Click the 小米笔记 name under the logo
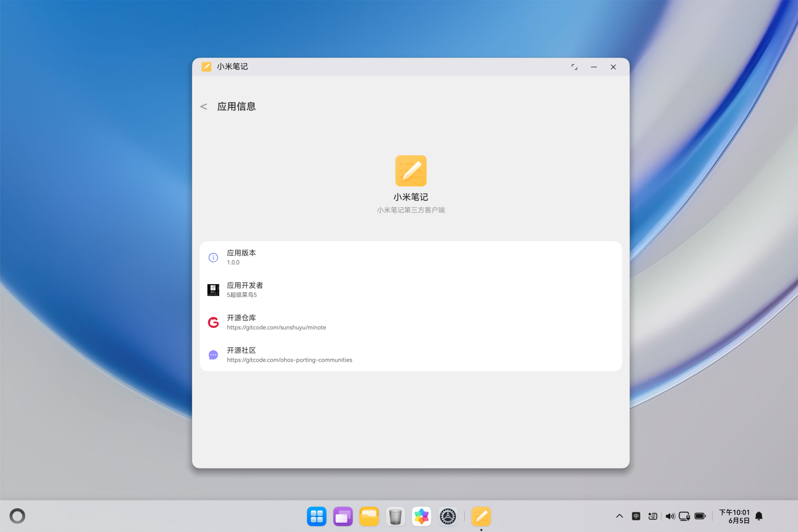Image resolution: width=798 pixels, height=532 pixels. (x=411, y=197)
